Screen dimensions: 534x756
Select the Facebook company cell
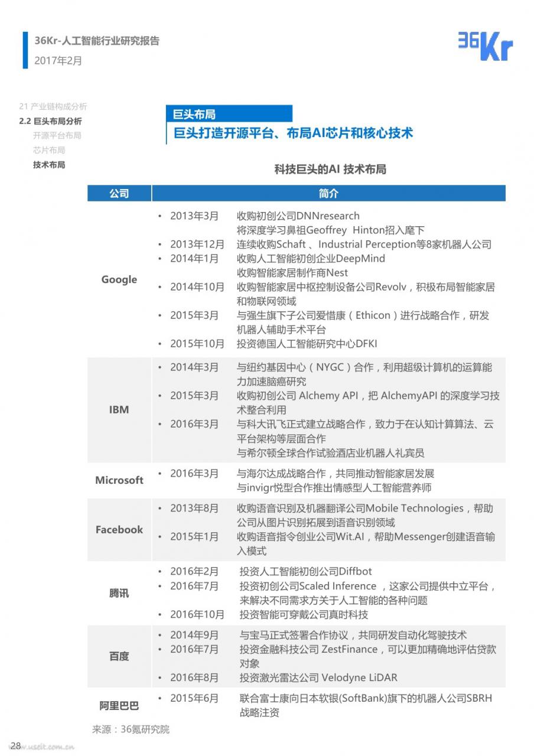click(x=119, y=529)
